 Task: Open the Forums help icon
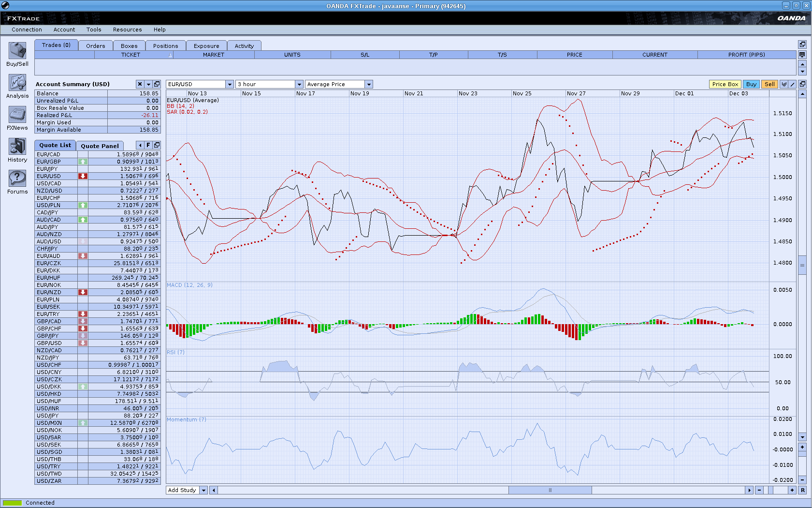tap(17, 179)
